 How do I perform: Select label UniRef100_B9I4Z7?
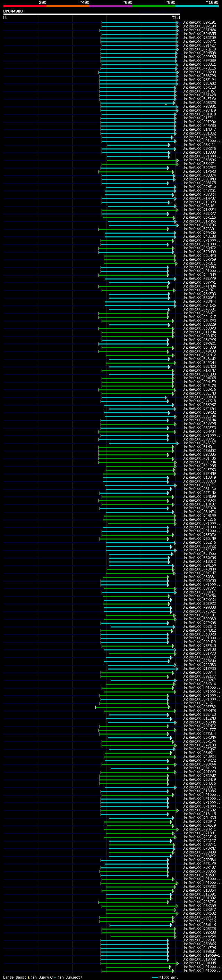199,45
